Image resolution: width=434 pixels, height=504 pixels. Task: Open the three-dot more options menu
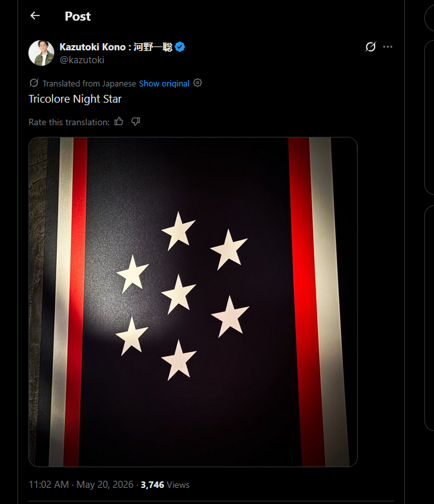pyautogui.click(x=387, y=47)
